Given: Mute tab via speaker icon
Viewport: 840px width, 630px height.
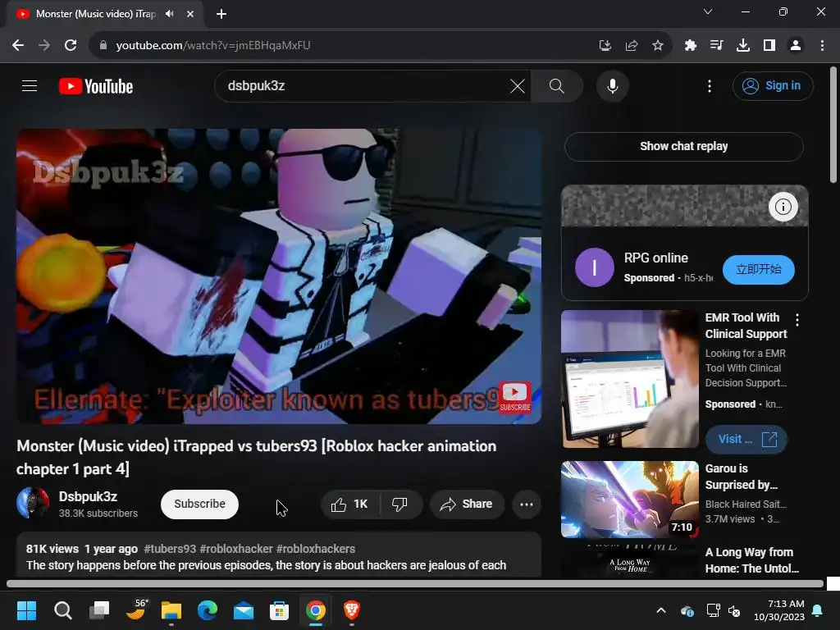Looking at the screenshot, I should tap(170, 14).
